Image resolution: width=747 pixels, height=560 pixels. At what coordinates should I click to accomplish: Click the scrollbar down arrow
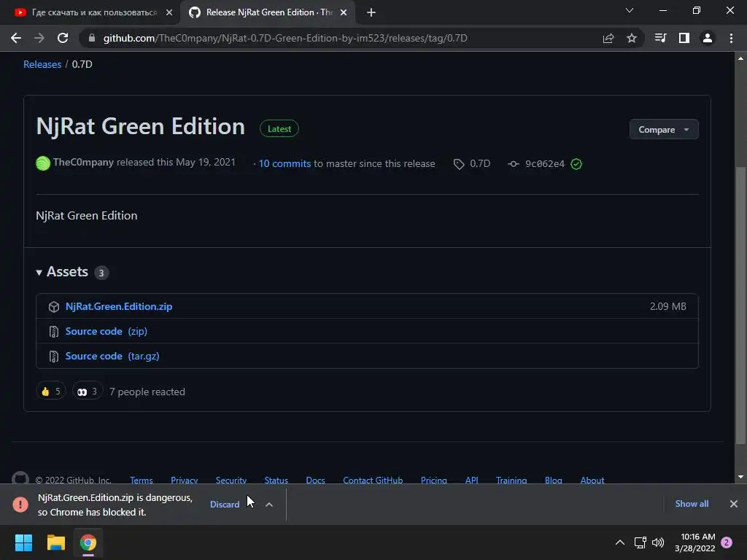[x=740, y=477]
